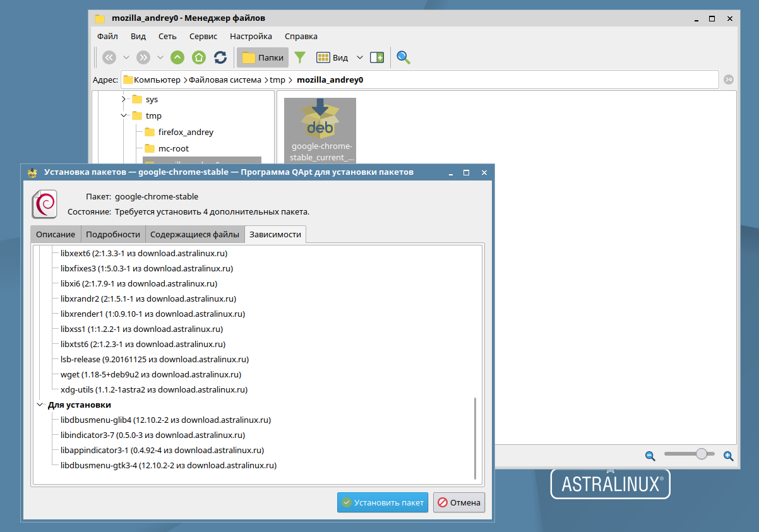Go back with the double-left arrow icon
Screen dimensions: 759x532
[109, 57]
